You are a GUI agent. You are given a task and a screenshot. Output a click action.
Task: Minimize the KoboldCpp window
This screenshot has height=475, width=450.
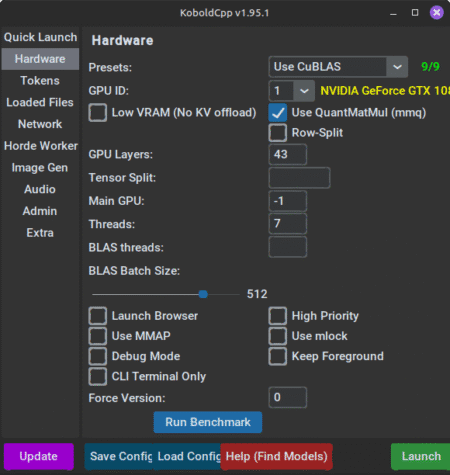point(393,13)
